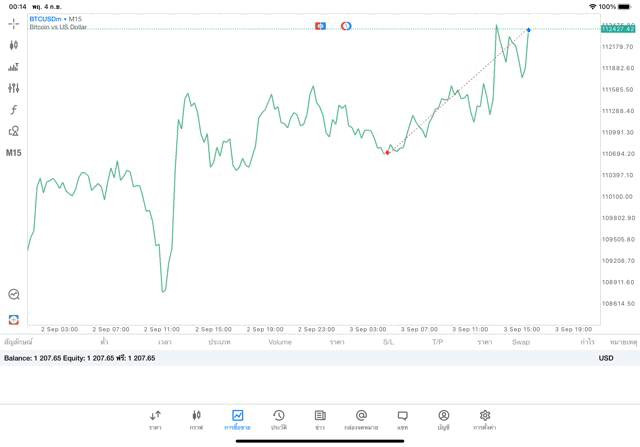Viewport: 640px width, 447px height.
Task: Switch to the กราฟ (Chart) tab
Action: coord(196,419)
